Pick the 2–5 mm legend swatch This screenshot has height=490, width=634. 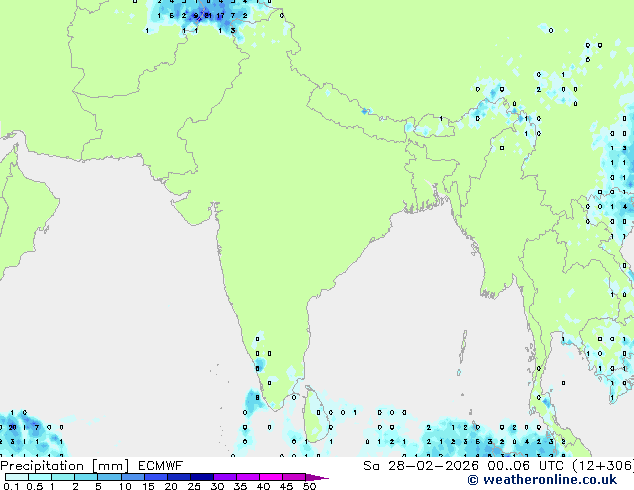click(86, 477)
